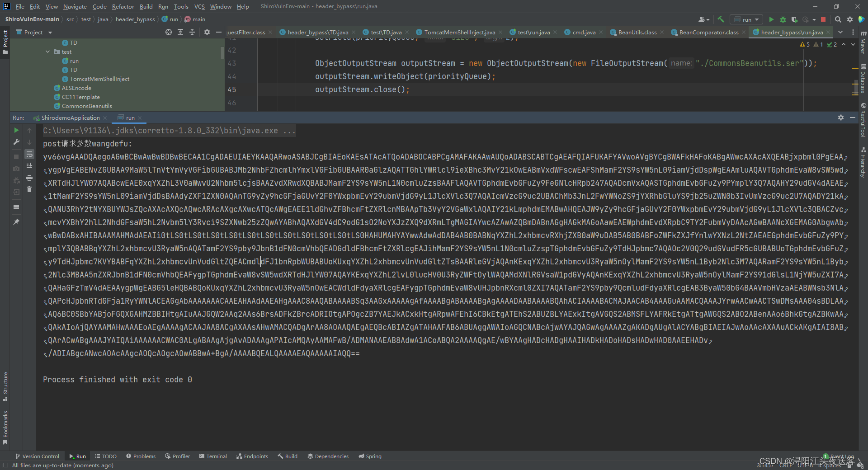Pin the current Run tab
This screenshot has width=868, height=470.
(x=16, y=222)
